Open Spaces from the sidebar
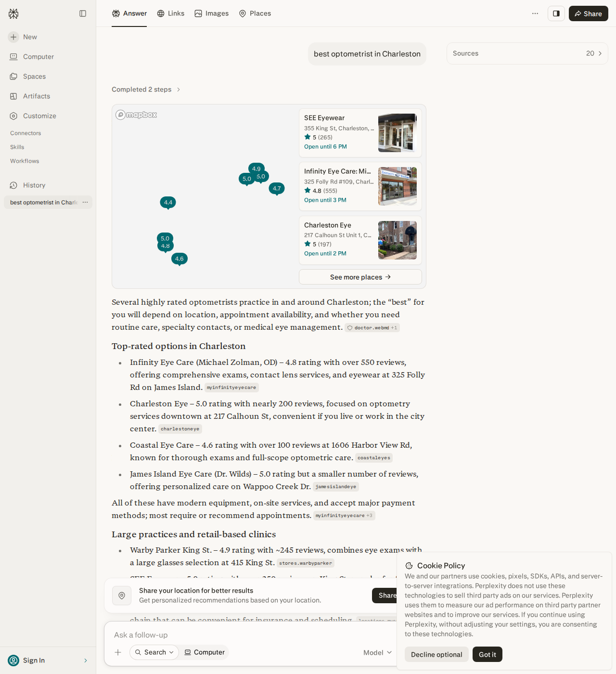The height and width of the screenshot is (674, 616). click(x=34, y=77)
